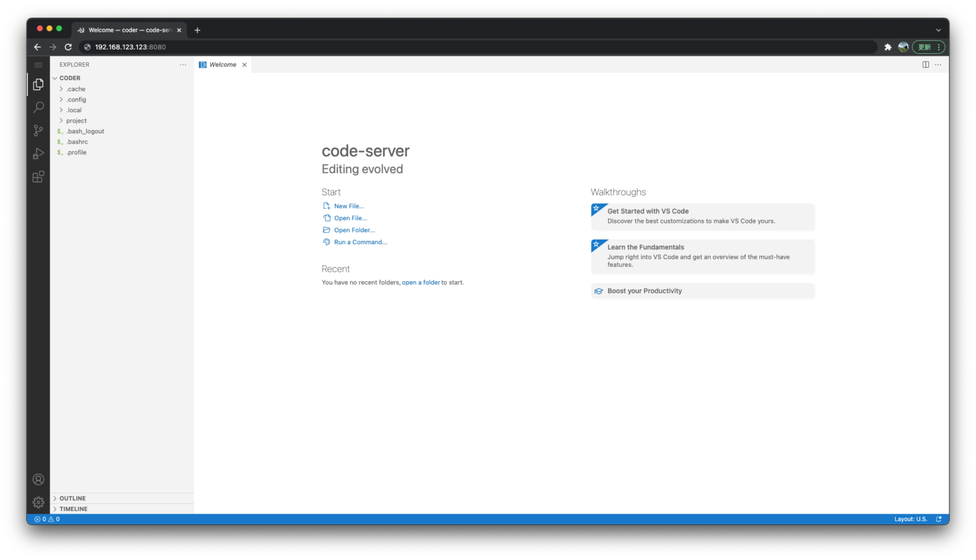Collapse the CODER root section
The image size is (976, 560).
pyautogui.click(x=122, y=78)
